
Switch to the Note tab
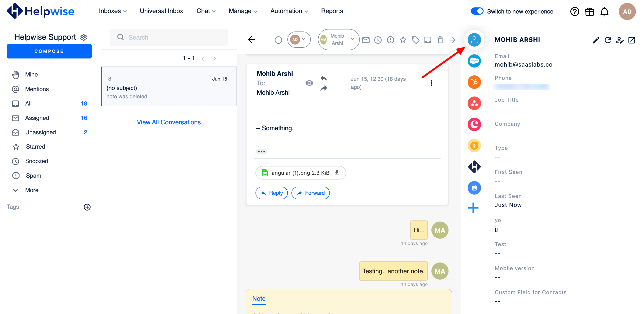pos(259,298)
